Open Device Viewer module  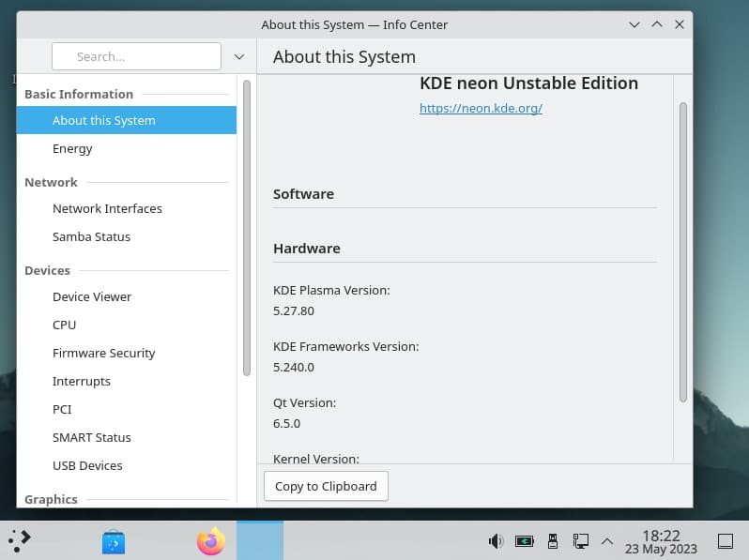tap(127, 297)
